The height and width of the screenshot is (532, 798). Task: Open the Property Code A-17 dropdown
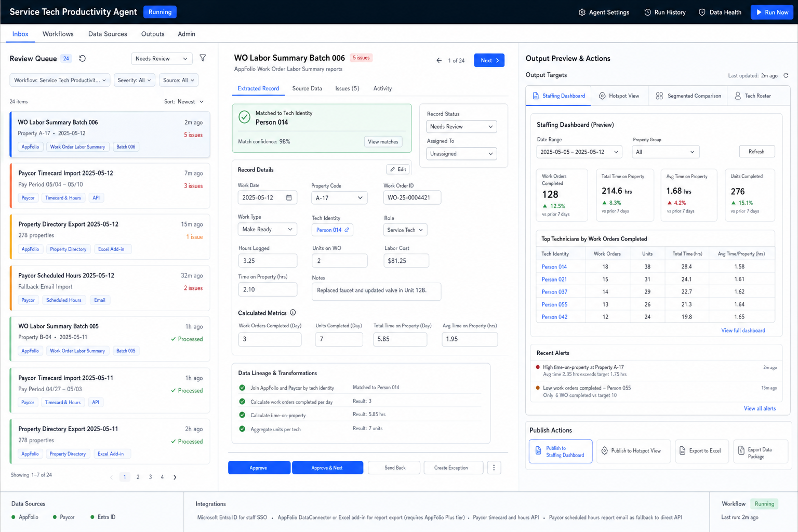coord(339,198)
